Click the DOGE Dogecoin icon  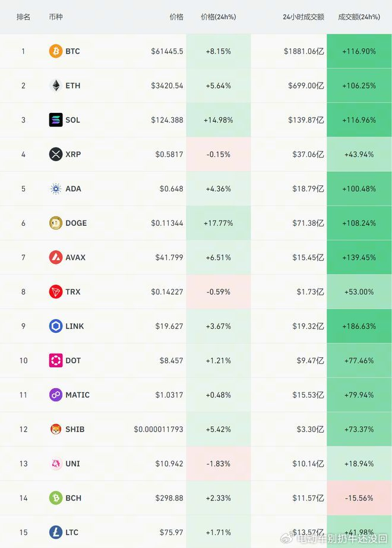[56, 223]
